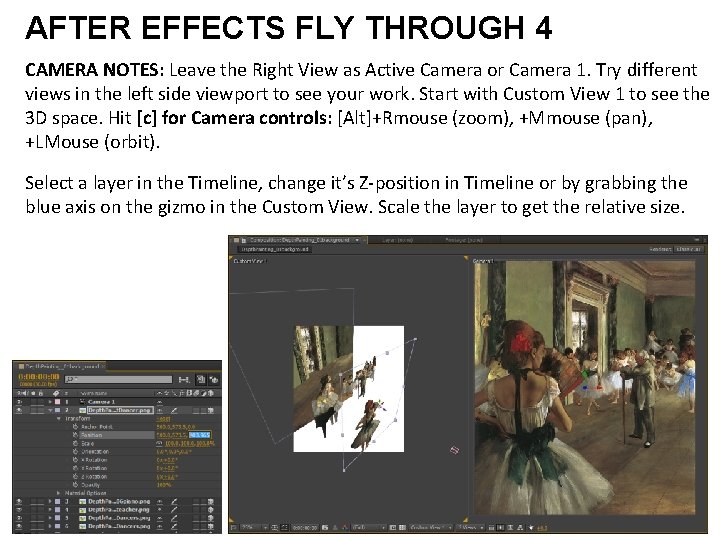Image resolution: width=720 pixels, height=540 pixels.
Task: Expand layer 4 teacher png in the timeline
Action: pos(50,510)
